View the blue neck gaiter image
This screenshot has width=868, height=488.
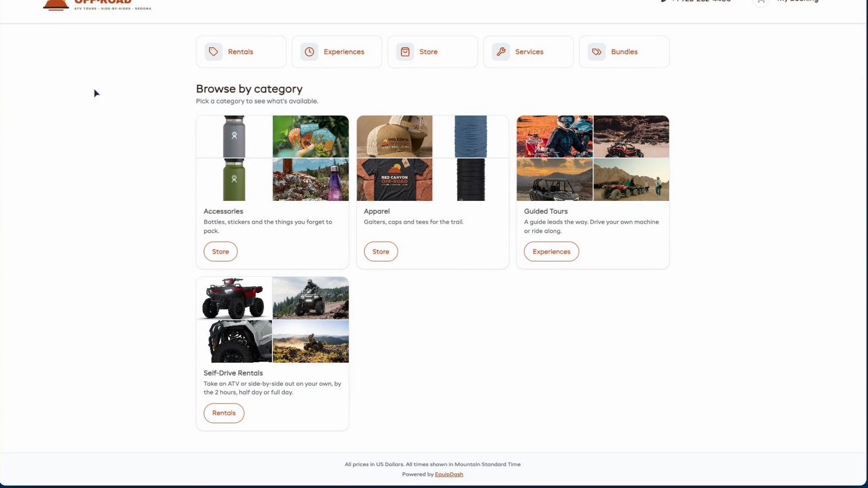(x=471, y=136)
